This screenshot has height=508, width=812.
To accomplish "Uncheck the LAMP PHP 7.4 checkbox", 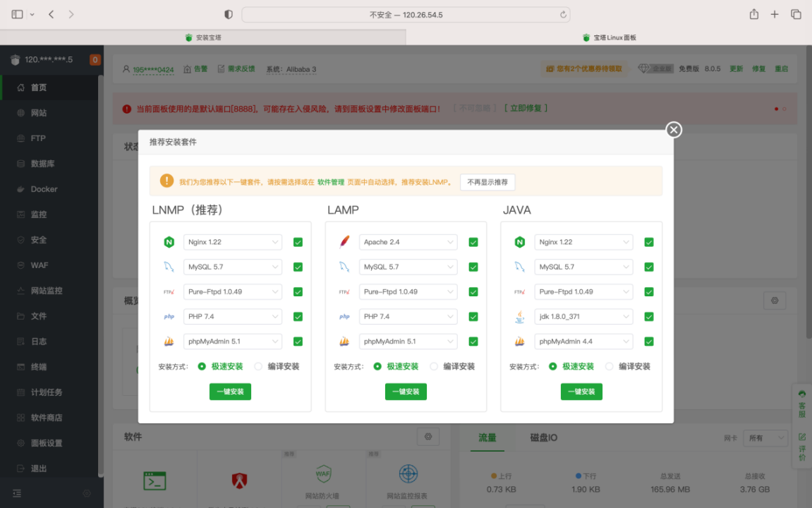I will [x=473, y=316].
